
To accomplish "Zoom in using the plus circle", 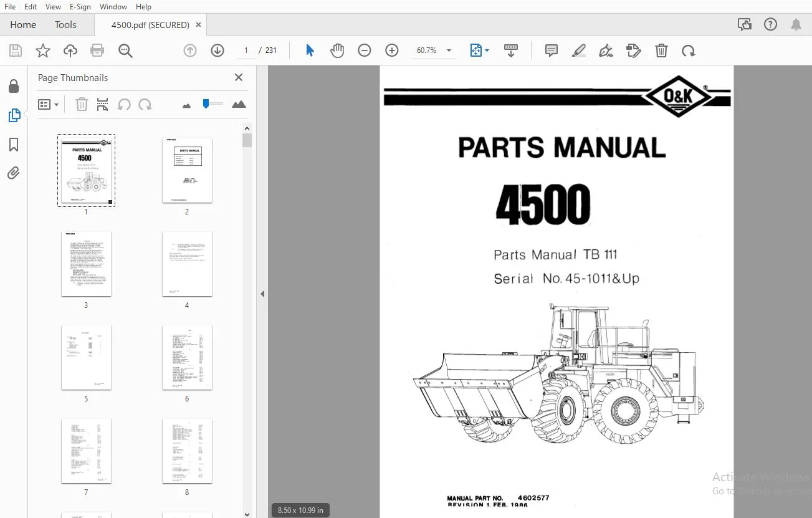I will point(392,50).
